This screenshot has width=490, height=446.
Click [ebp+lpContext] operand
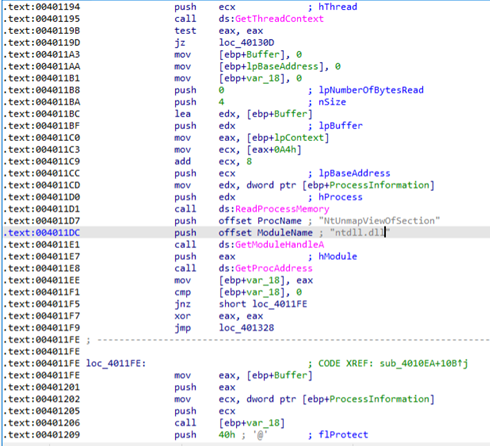click(288, 138)
